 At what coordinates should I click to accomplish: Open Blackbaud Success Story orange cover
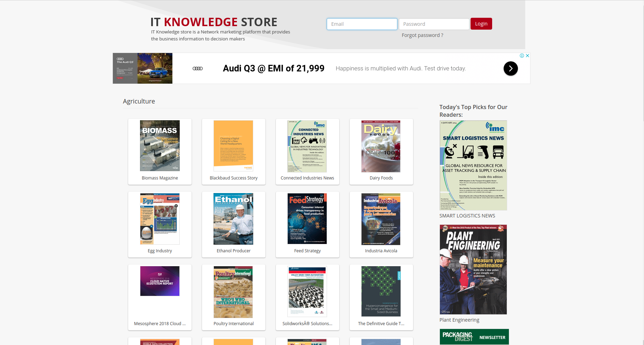(233, 146)
